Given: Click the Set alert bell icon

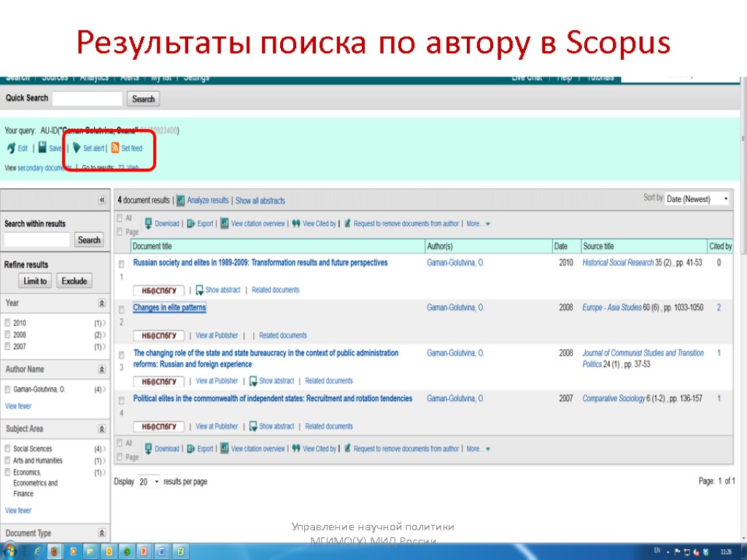Looking at the screenshot, I should (x=76, y=147).
